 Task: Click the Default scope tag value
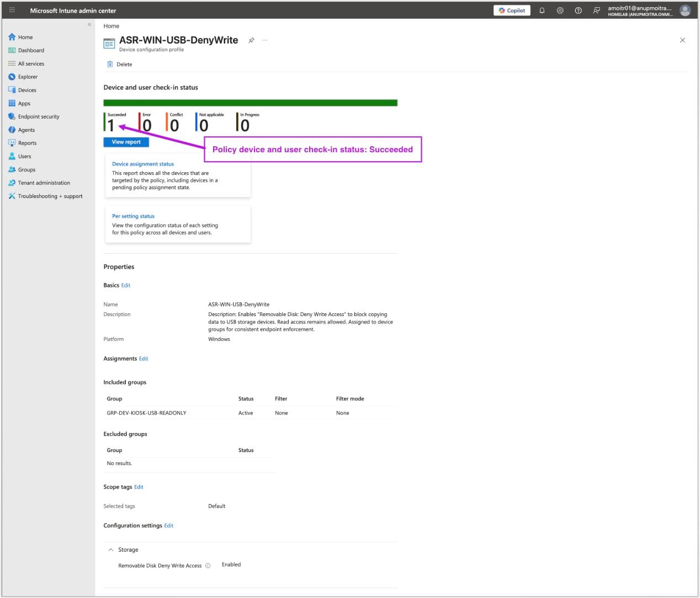click(217, 506)
